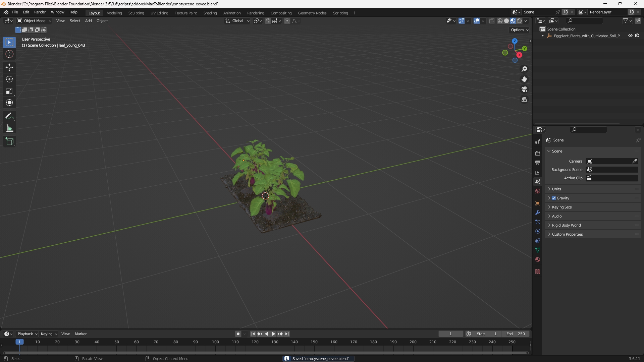644x362 pixels.
Task: Open the Add menu in viewport header
Action: click(x=88, y=21)
